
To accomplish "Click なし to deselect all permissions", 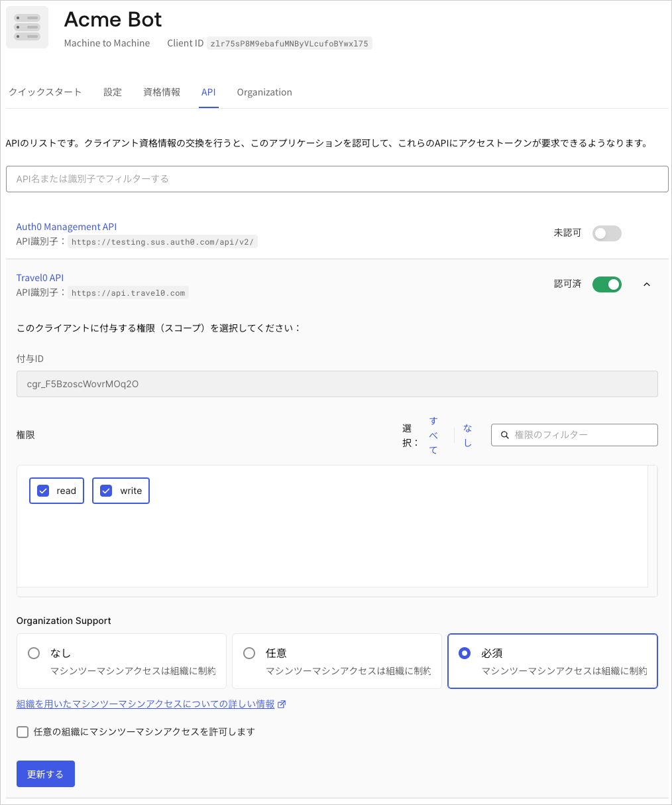I will 467,436.
